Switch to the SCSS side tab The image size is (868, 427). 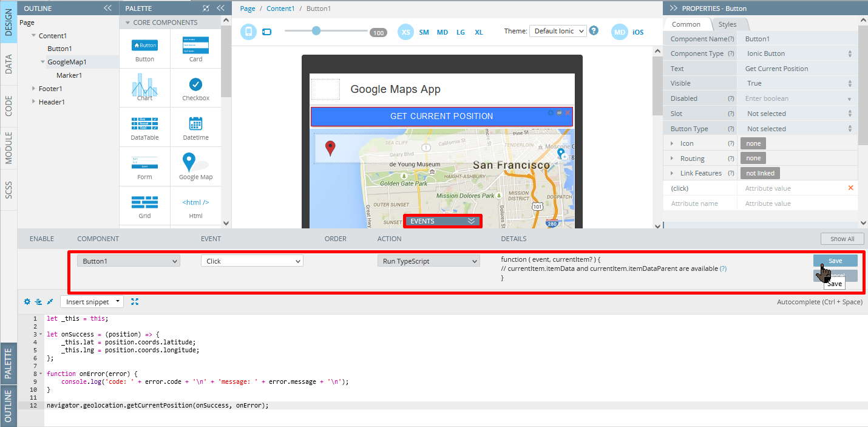click(8, 190)
